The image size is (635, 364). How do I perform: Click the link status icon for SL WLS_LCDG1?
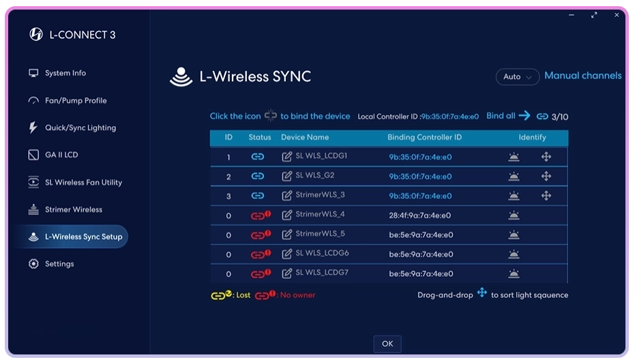coord(258,157)
